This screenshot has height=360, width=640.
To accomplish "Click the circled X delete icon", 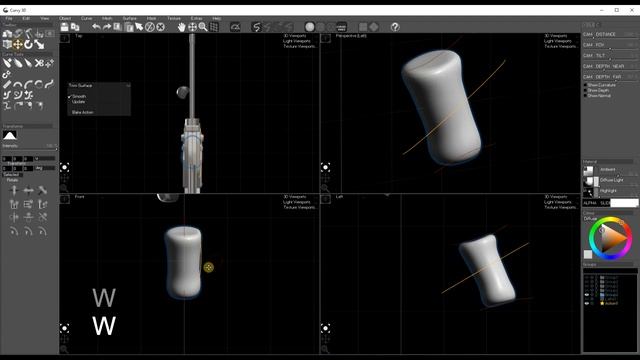I will click(160, 27).
